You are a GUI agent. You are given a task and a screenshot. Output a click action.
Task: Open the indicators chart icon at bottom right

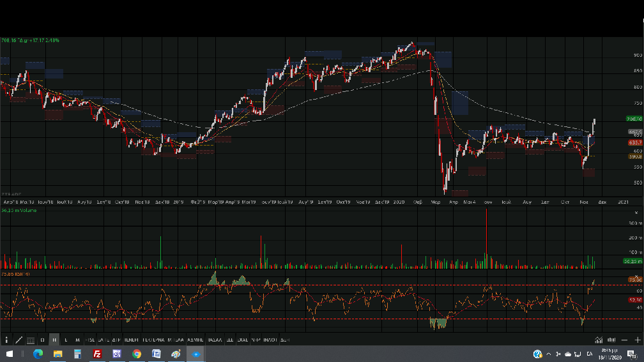click(x=599, y=340)
